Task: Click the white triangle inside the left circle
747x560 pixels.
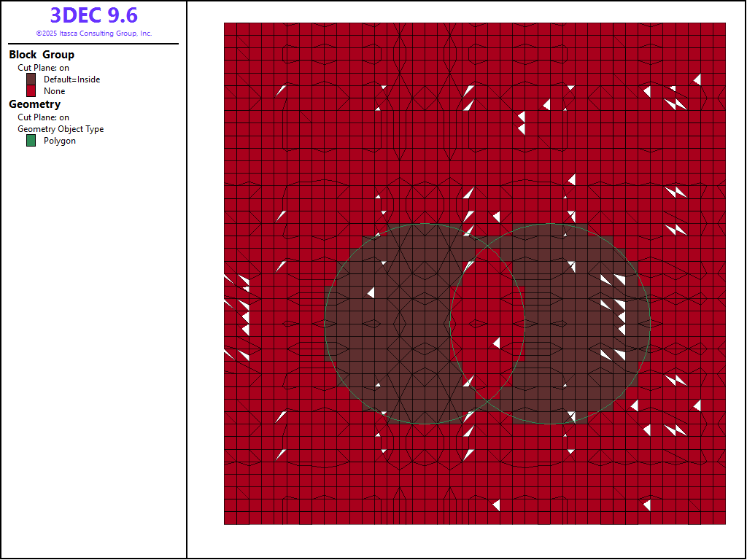Action: pyautogui.click(x=371, y=292)
